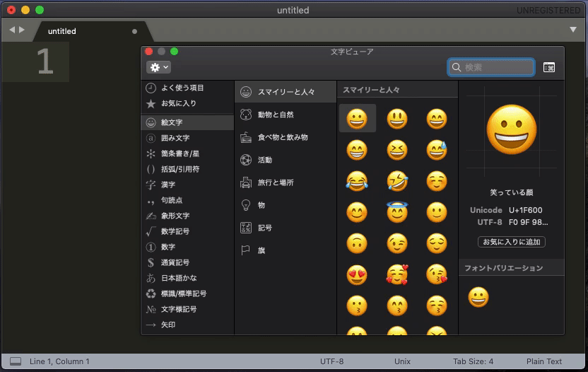Choose the font variation emoji thumbnail
Screen dimensions: 588x372
click(478, 297)
